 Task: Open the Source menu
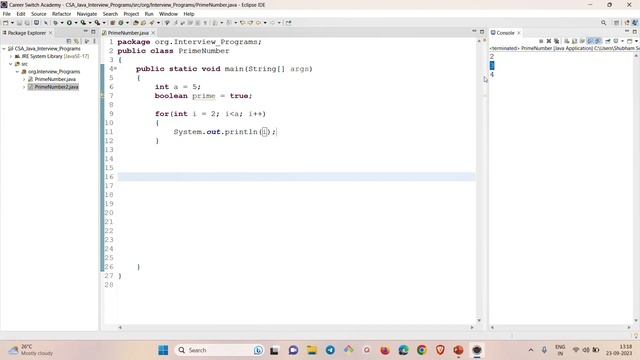point(38,14)
